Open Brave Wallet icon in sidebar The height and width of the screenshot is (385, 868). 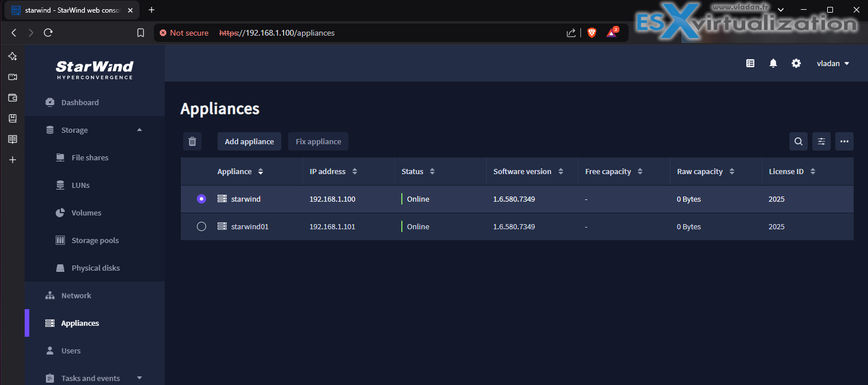[13, 98]
